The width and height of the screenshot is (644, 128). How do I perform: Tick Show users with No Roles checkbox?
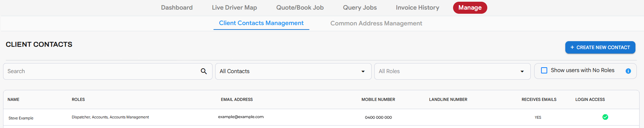[544, 70]
